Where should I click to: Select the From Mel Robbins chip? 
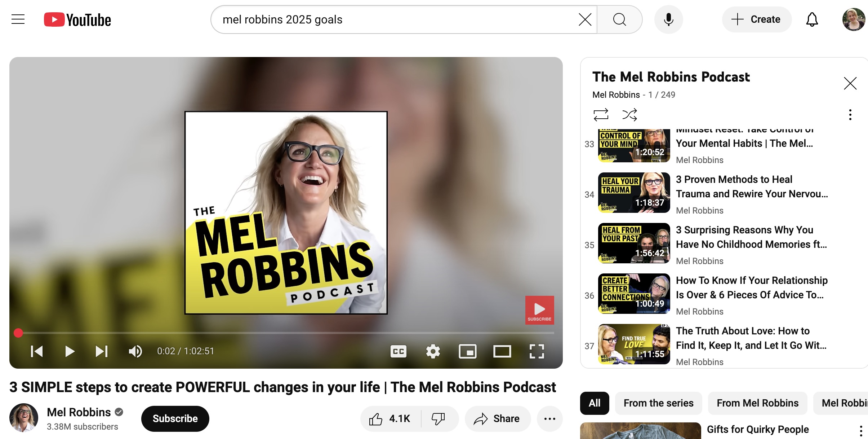(757, 403)
